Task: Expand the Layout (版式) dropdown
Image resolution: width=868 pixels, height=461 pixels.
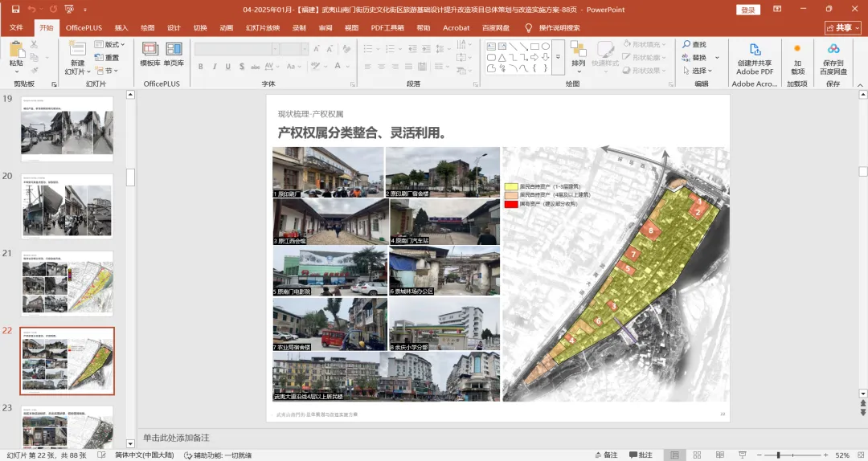Action: 111,44
